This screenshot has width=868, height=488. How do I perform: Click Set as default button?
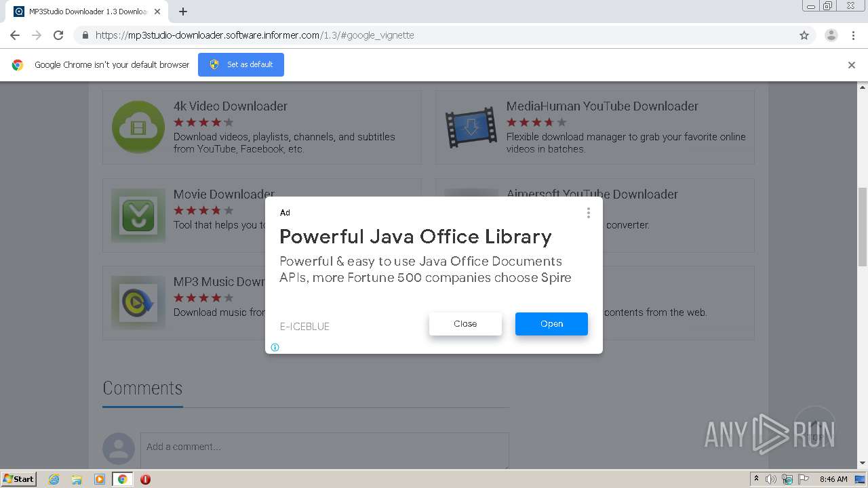pyautogui.click(x=241, y=64)
